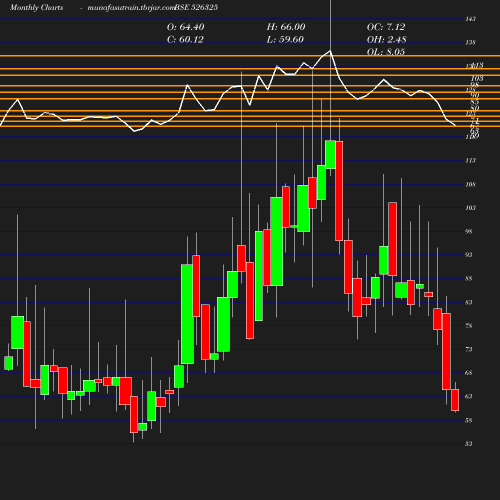Click the 108 price axis label
This screenshot has height=500, width=500.
470,184
